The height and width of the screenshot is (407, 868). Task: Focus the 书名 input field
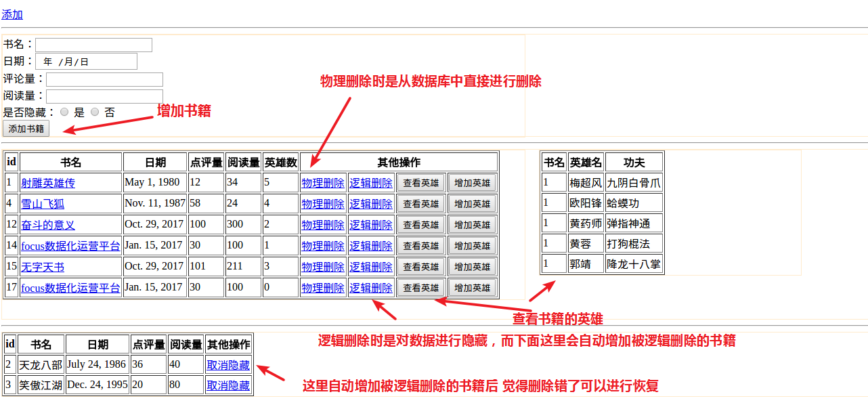(x=93, y=45)
